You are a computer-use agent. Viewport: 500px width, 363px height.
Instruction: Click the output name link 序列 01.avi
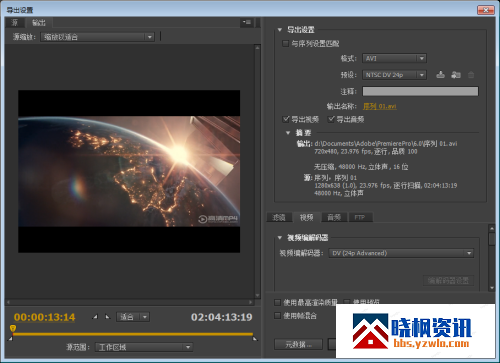[x=380, y=106]
